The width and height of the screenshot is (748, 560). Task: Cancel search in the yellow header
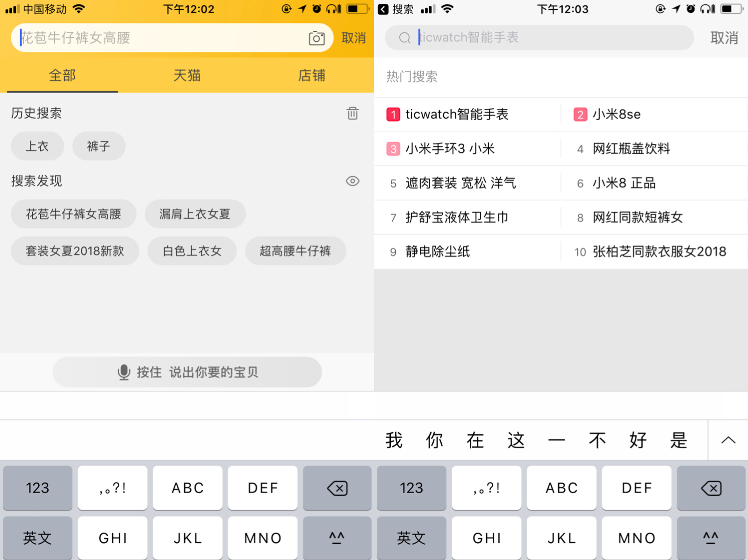tap(353, 38)
